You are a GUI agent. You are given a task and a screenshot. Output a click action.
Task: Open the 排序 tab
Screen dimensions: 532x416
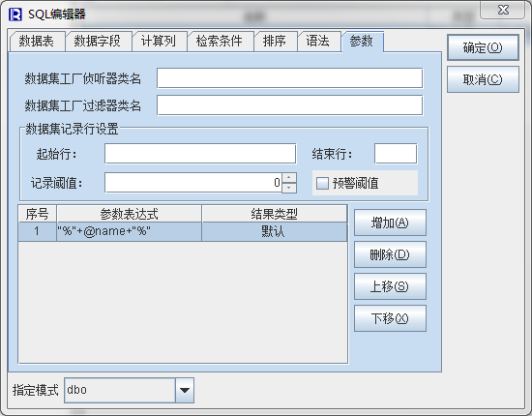point(275,42)
